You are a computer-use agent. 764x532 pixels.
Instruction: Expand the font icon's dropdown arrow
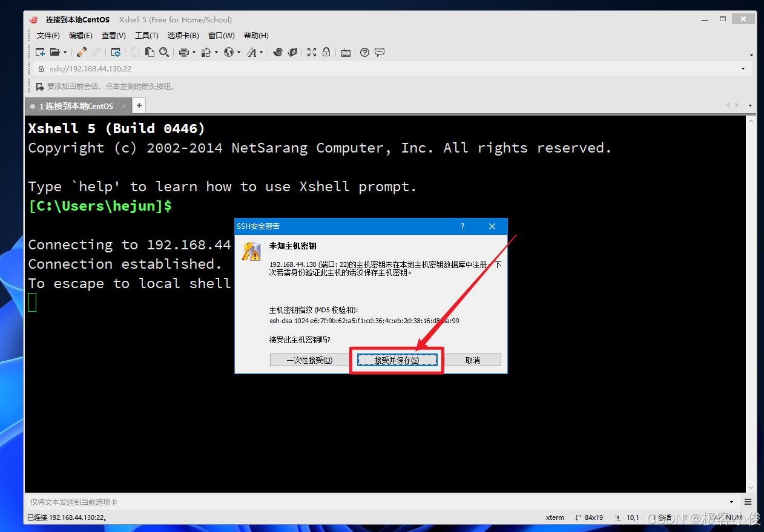pyautogui.click(x=262, y=53)
